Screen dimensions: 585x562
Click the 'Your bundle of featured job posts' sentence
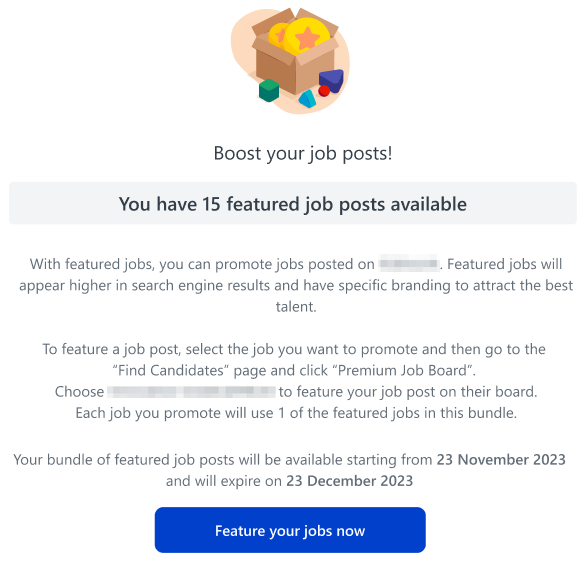point(290,470)
